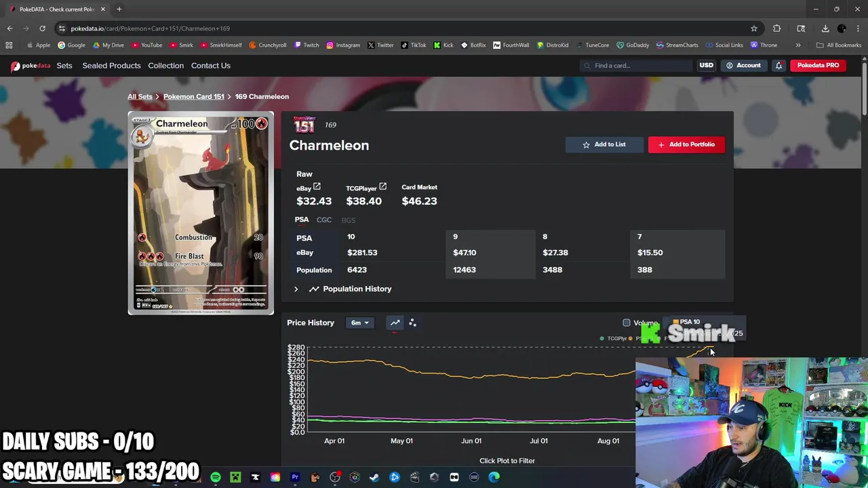The width and height of the screenshot is (868, 488).
Task: Click the Pokedata PRO button
Action: click(818, 66)
